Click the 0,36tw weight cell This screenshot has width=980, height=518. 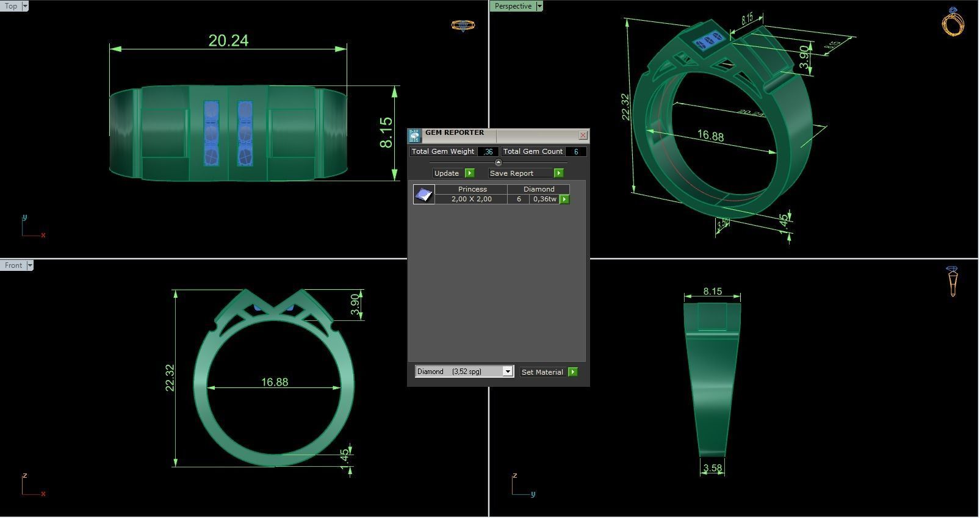tap(545, 199)
